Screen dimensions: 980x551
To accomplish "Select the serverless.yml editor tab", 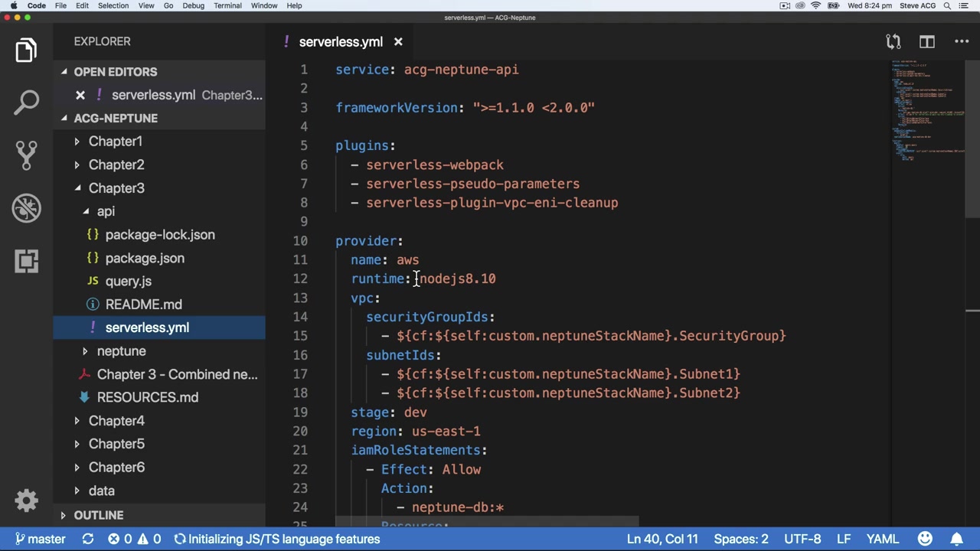I will pyautogui.click(x=341, y=42).
